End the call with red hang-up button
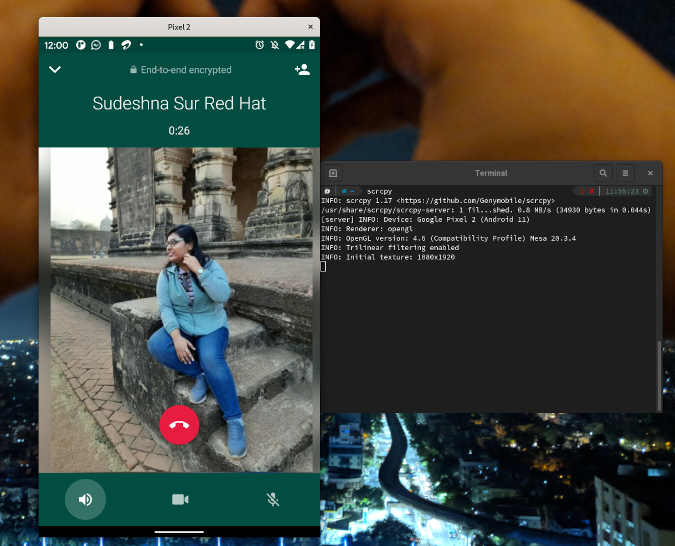The image size is (675, 546). (x=179, y=424)
